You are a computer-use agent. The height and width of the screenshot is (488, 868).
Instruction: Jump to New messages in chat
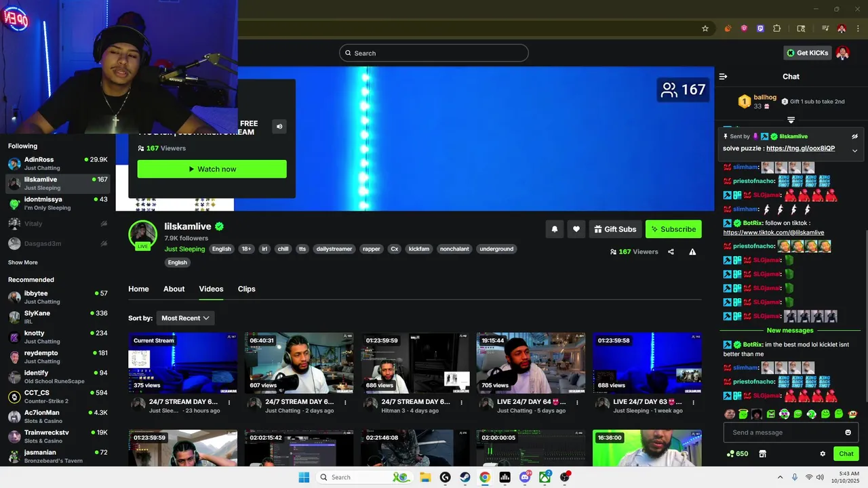click(789, 331)
